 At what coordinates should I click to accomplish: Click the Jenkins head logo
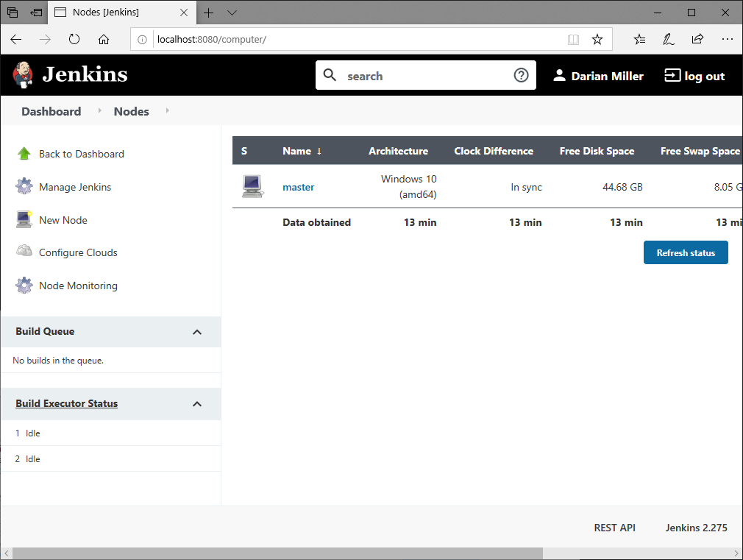click(x=23, y=74)
